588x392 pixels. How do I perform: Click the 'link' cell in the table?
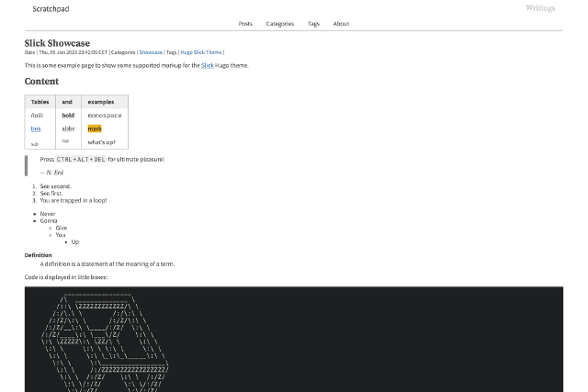36,129
